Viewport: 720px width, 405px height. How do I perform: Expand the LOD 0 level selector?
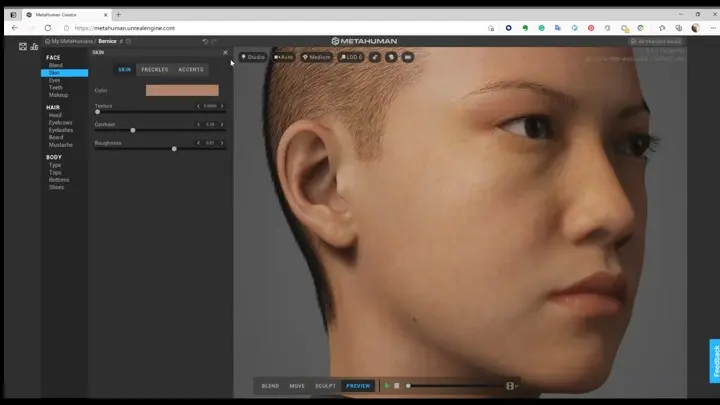[351, 57]
